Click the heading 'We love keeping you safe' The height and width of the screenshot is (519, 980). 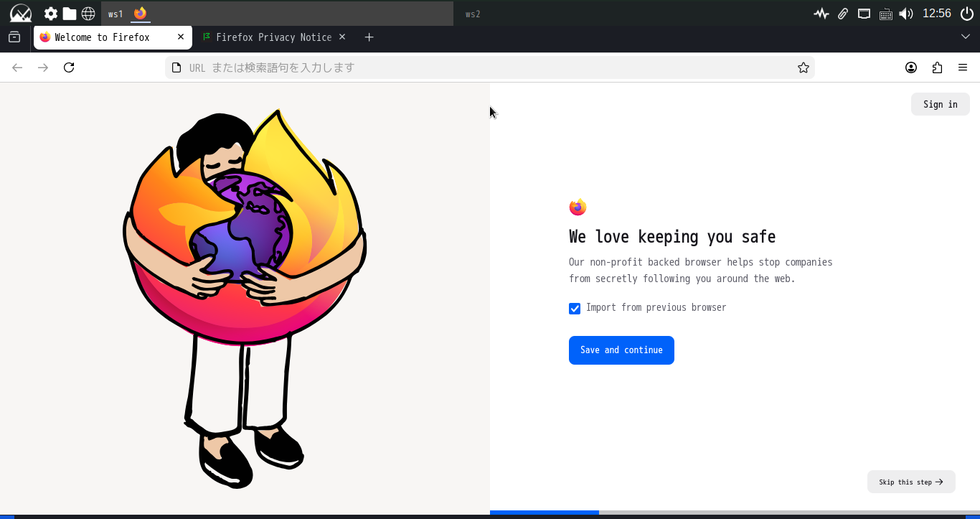coord(672,237)
